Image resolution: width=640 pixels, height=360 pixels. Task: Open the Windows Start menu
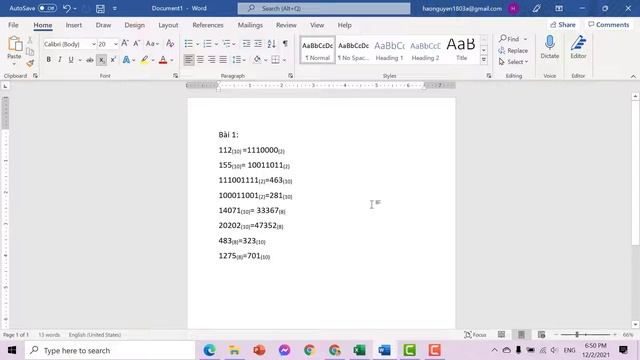[12, 350]
